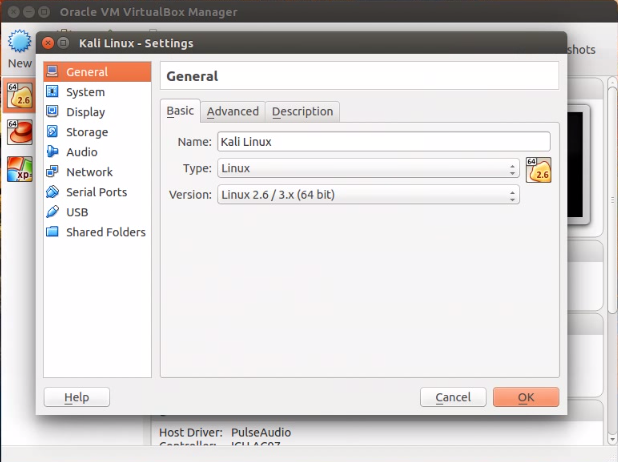
Task: Switch to the Basic tab
Action: coord(180,111)
